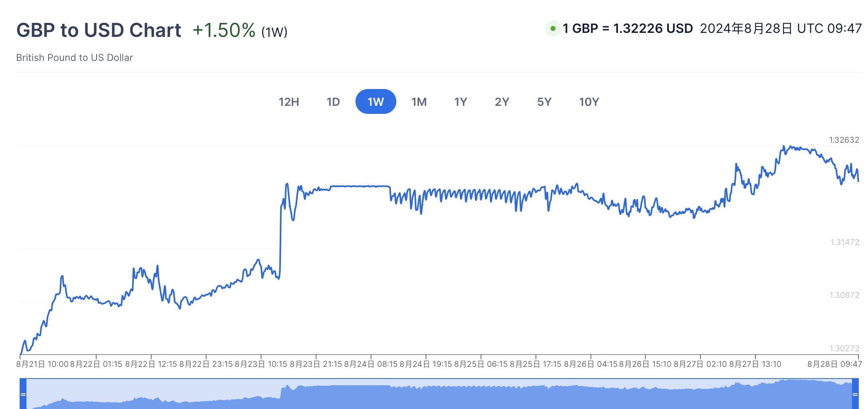
Task: Click the +1.50% weekly change value
Action: tap(224, 30)
